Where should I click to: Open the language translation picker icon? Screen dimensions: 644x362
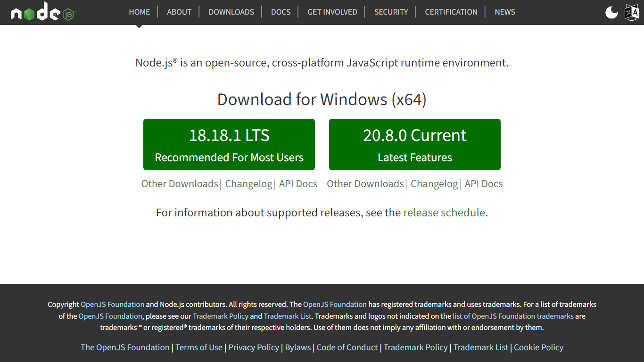632,12
